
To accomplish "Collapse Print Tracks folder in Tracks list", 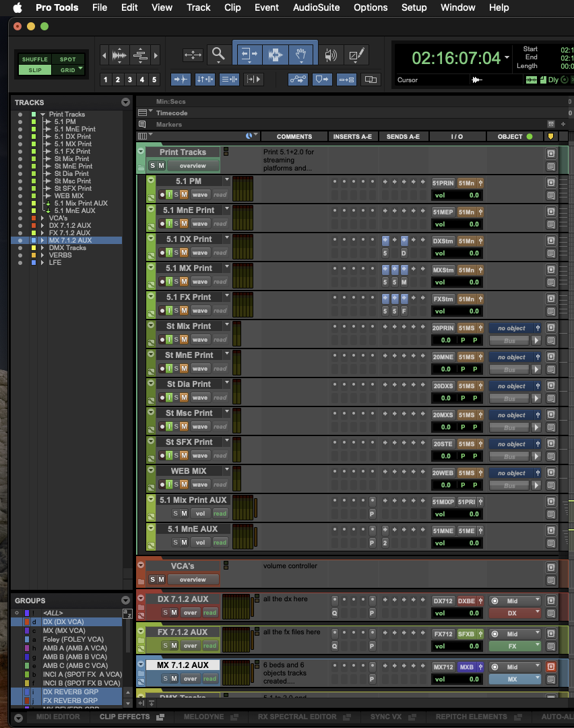I will point(42,114).
